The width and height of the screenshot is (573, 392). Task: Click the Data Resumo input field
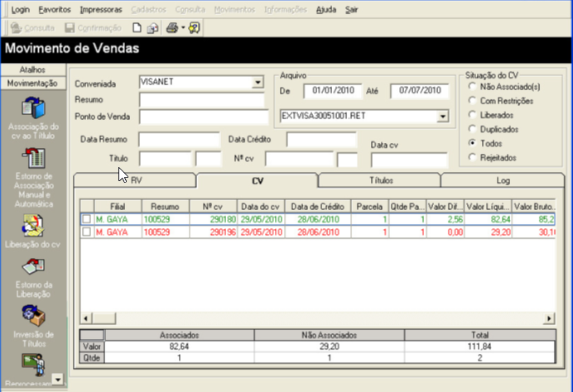pos(179,140)
